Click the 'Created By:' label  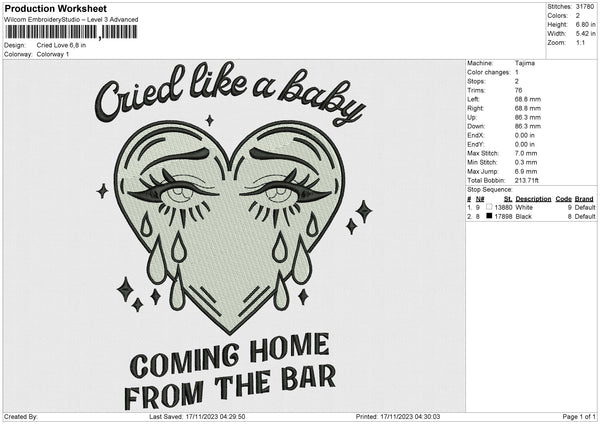[x=21, y=417]
